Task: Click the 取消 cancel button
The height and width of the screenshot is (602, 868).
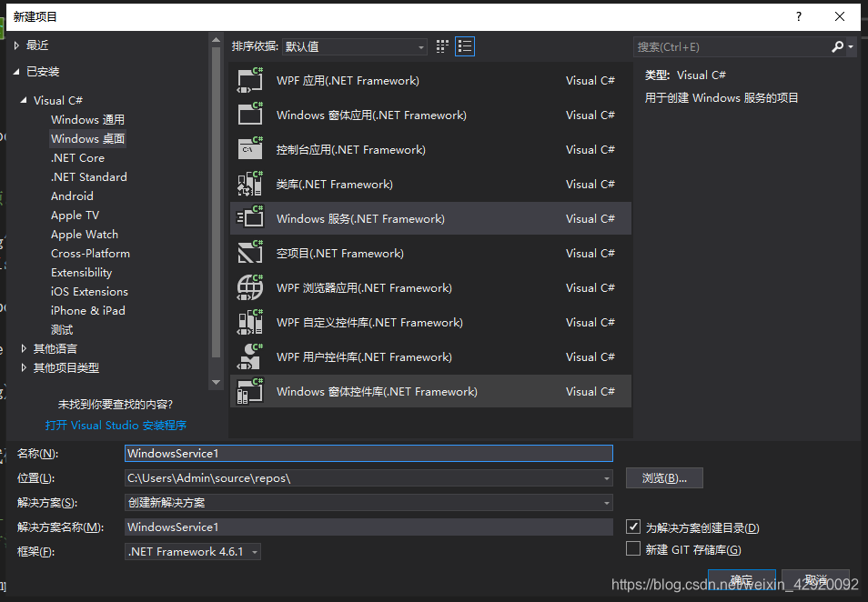Action: click(815, 580)
